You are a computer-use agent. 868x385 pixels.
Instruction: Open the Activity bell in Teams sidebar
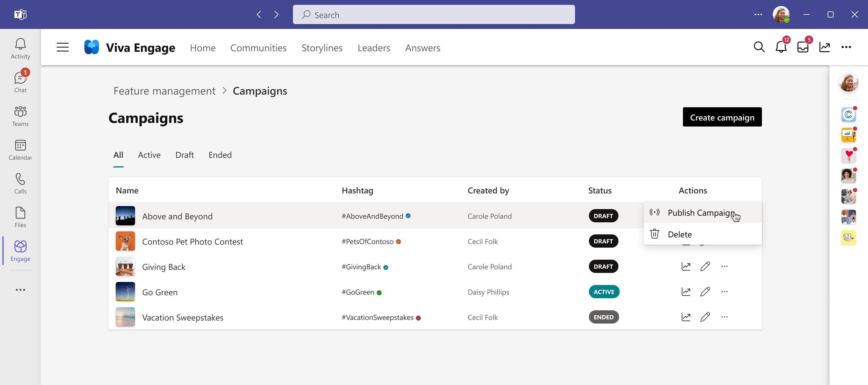pyautogui.click(x=20, y=49)
